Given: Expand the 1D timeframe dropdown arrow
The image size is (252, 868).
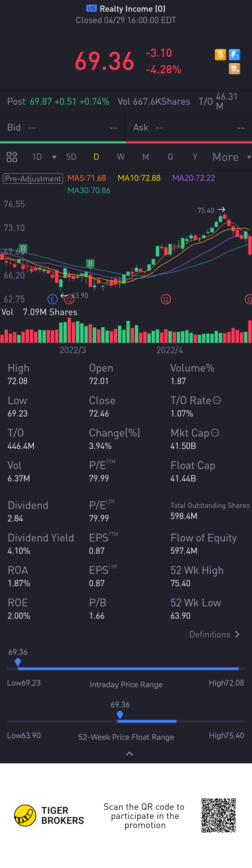Looking at the screenshot, I should pos(54,157).
